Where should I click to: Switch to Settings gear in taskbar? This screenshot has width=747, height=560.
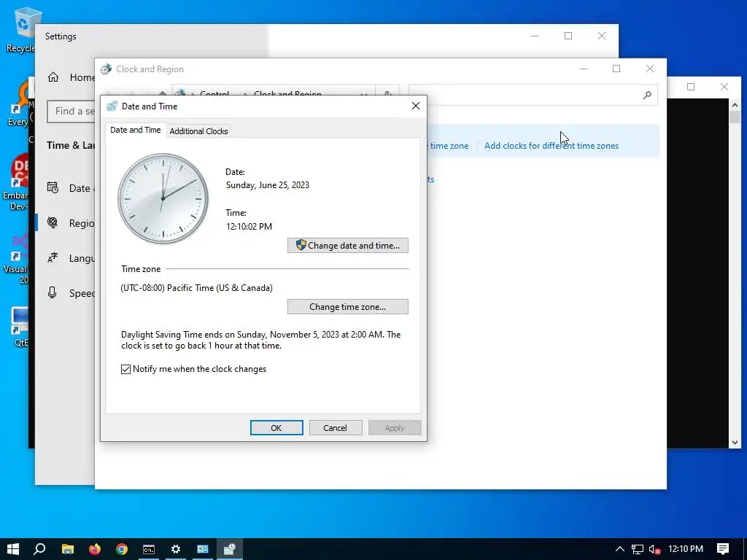coord(176,549)
